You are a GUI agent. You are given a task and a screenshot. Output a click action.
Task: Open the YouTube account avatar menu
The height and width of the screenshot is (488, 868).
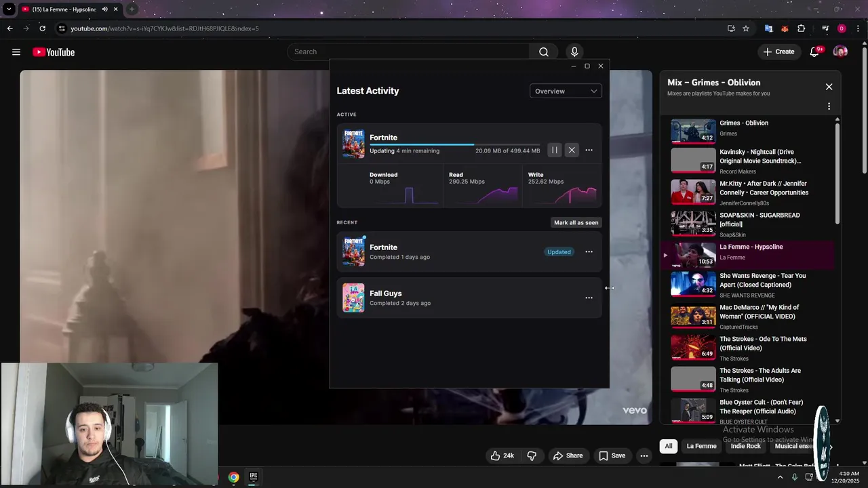[840, 52]
